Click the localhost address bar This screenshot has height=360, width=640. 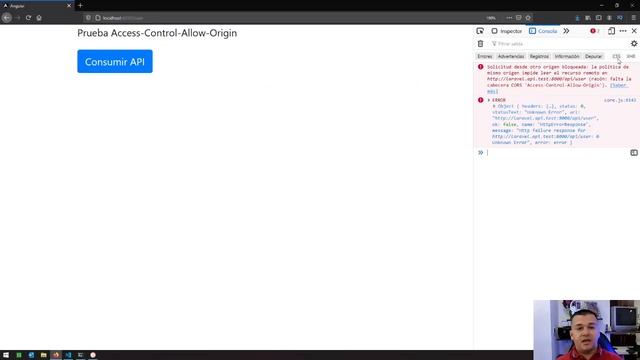(x=286, y=18)
